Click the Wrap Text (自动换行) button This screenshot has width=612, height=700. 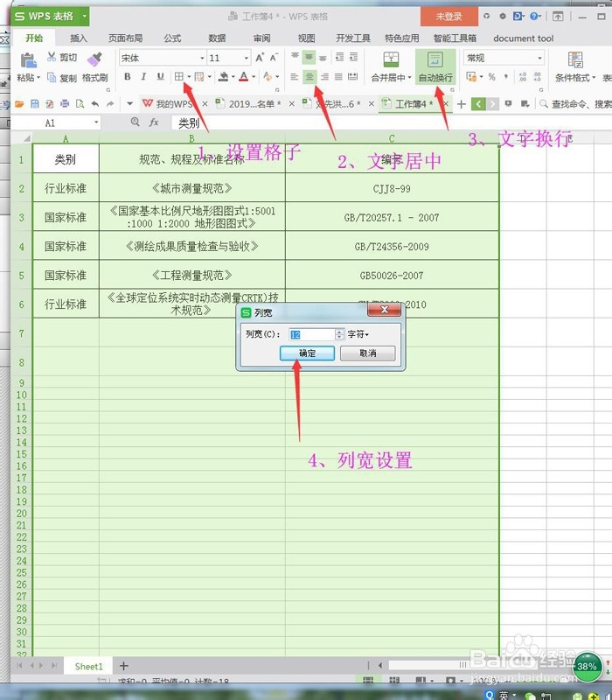[435, 67]
